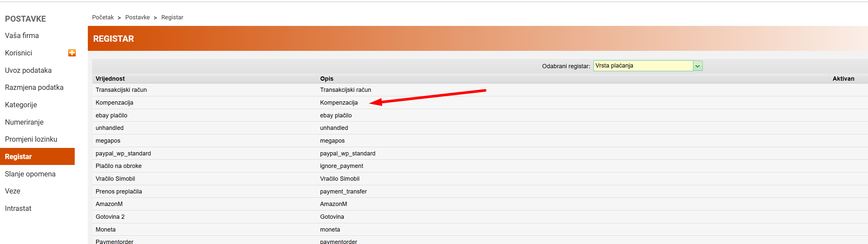
Task: Click the Opis column header
Action: (x=326, y=79)
